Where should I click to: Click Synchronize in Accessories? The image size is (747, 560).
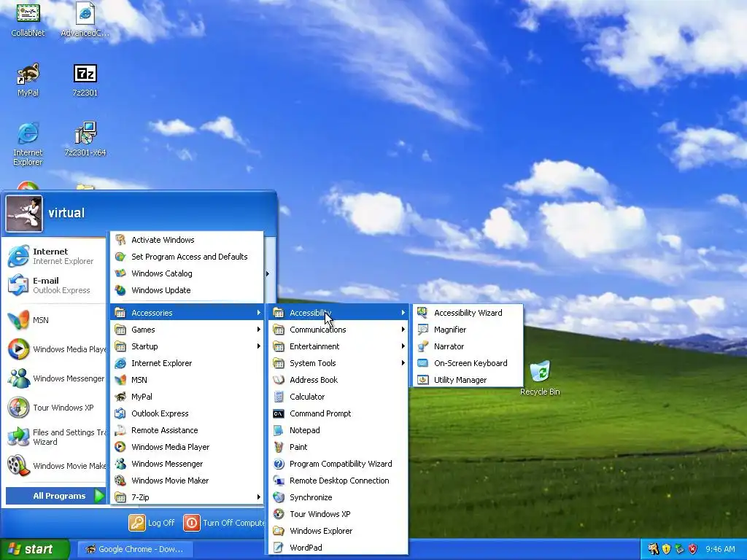[x=338, y=497]
